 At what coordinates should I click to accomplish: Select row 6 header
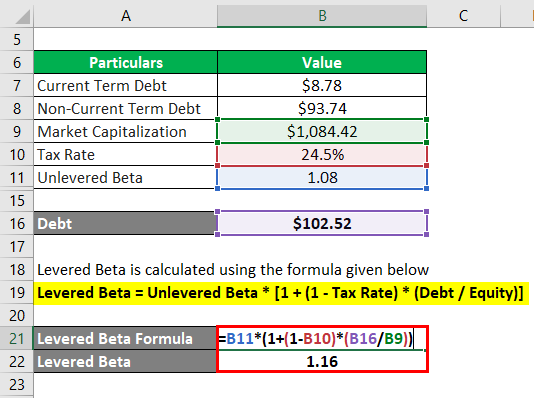[17, 63]
